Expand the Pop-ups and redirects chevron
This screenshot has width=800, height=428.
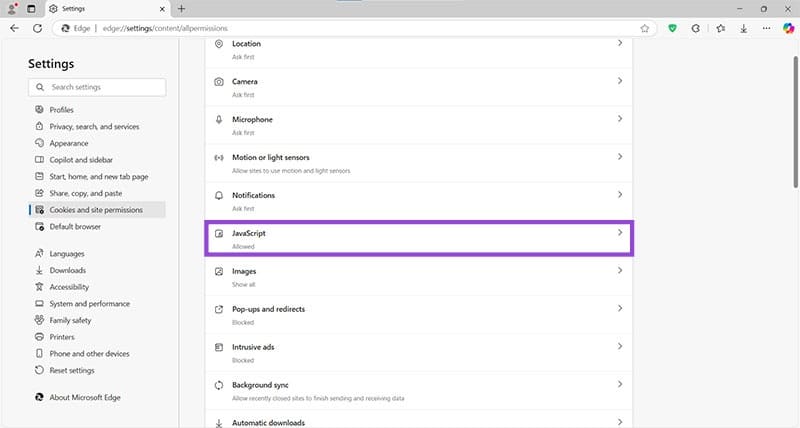point(620,309)
